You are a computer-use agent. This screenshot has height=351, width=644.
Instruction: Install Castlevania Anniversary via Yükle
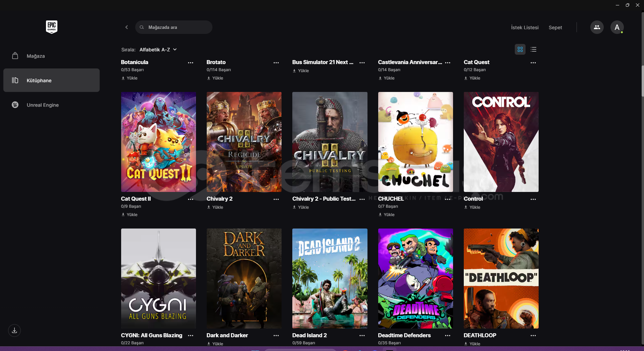click(x=387, y=78)
